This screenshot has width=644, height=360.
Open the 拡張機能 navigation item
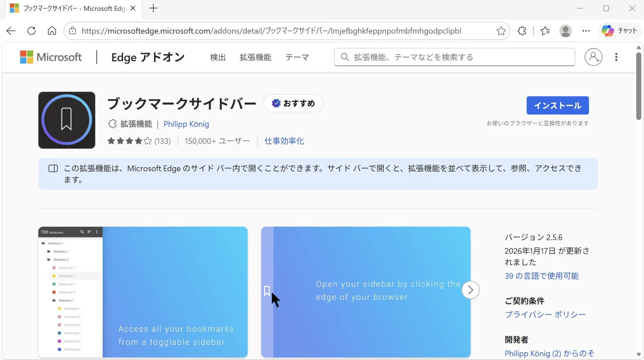[256, 57]
